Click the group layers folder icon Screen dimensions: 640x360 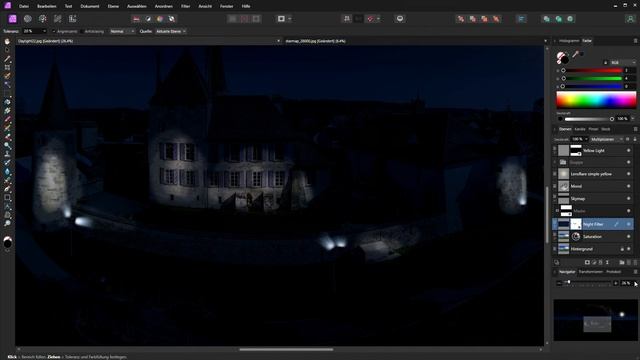point(622,262)
